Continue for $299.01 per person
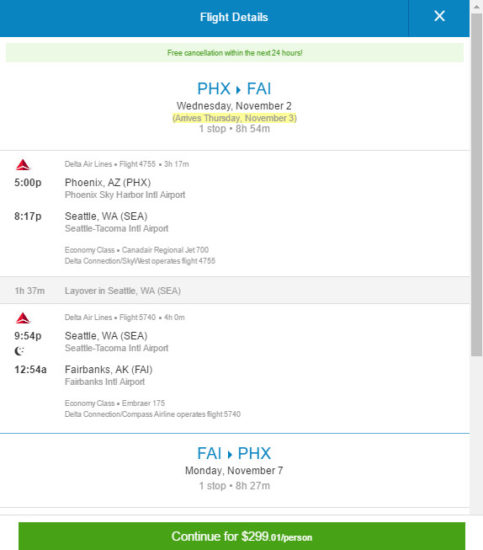This screenshot has height=550, width=483. click(x=242, y=536)
